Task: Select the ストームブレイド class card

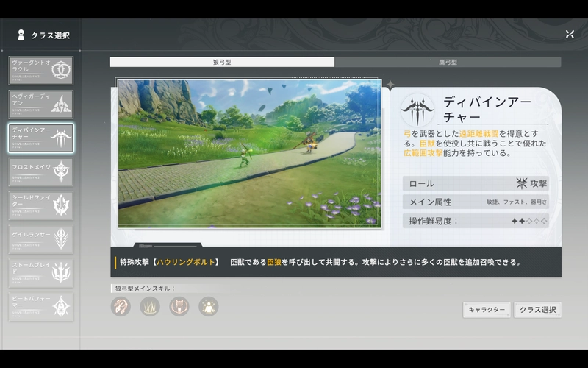Action: pos(41,273)
